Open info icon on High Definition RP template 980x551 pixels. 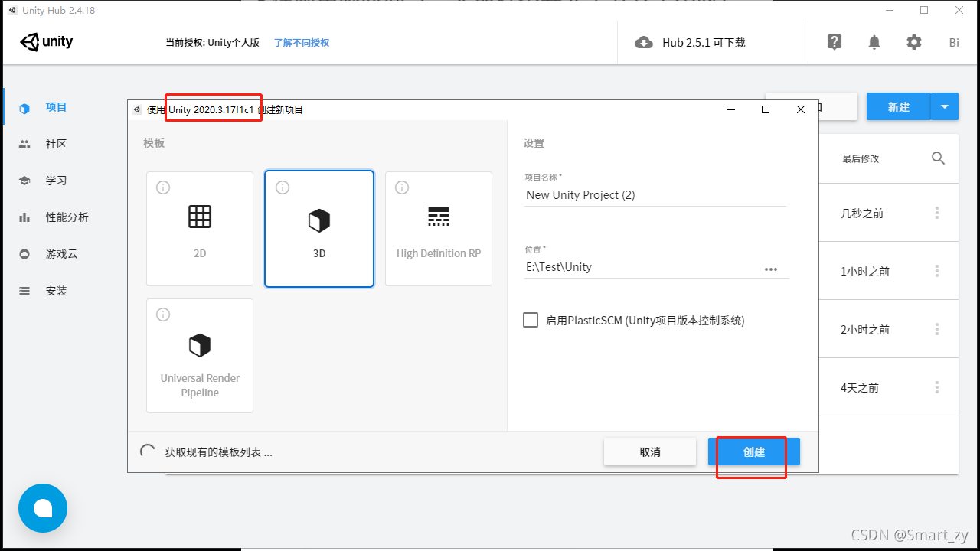coord(402,187)
